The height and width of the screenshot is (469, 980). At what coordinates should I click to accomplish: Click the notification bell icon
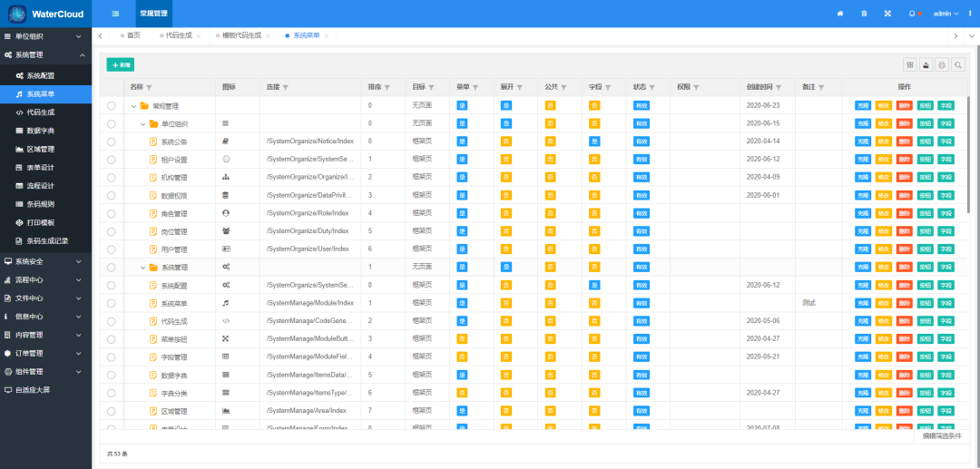click(911, 14)
